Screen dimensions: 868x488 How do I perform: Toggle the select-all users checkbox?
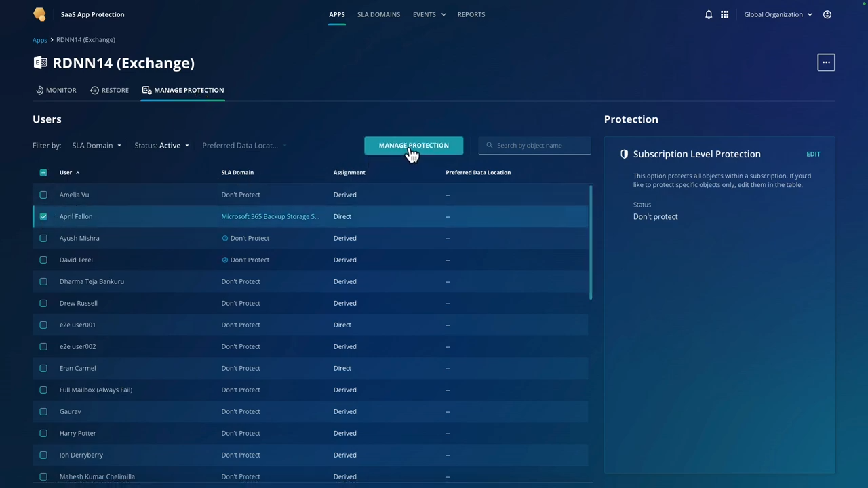click(x=43, y=172)
